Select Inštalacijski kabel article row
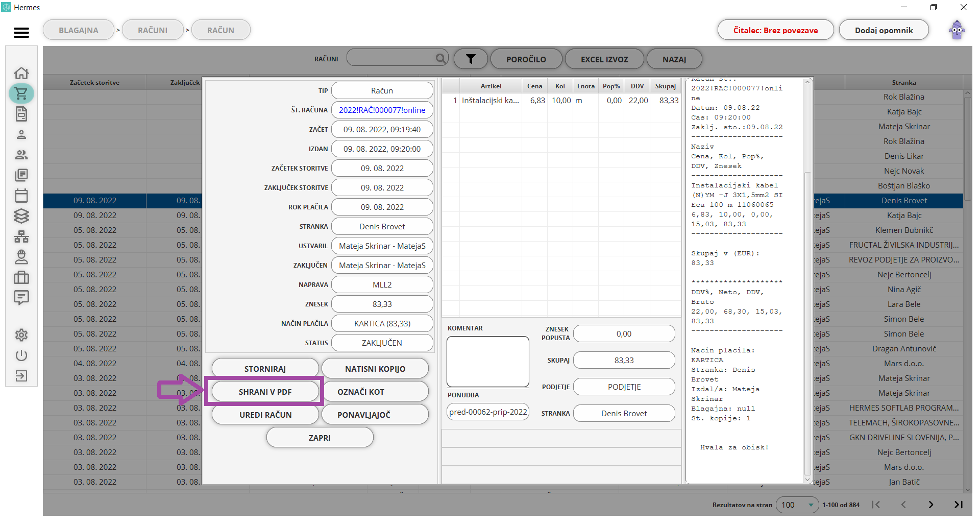This screenshot has width=980, height=525. pyautogui.click(x=561, y=101)
